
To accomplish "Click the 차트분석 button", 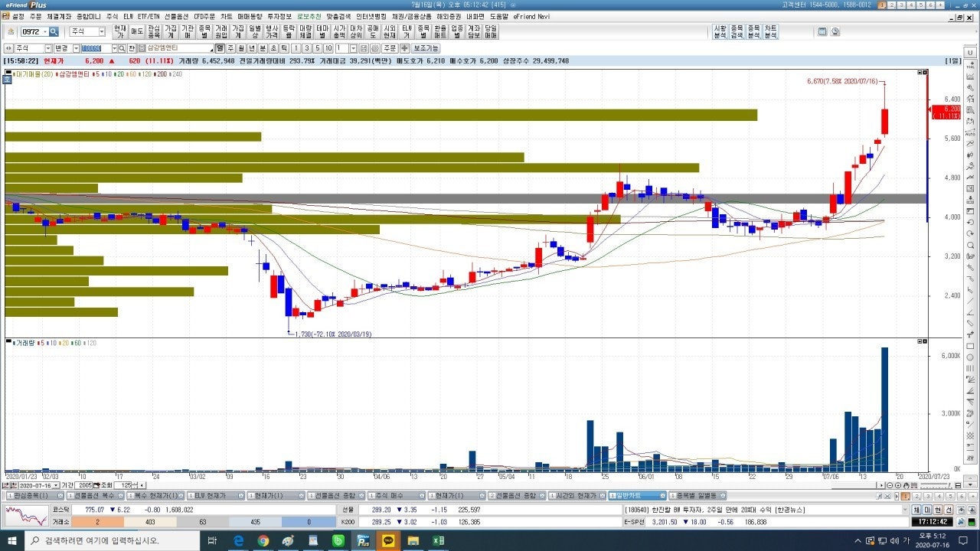I will pos(770,31).
